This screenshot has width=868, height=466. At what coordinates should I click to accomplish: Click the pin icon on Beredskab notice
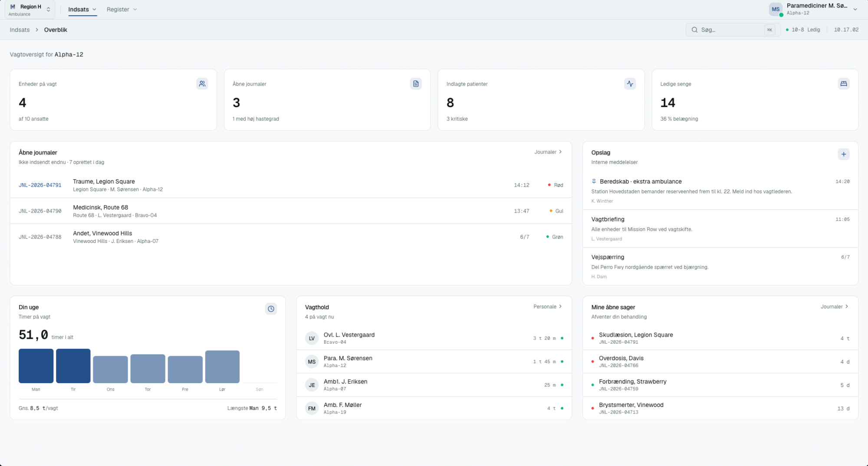[594, 181]
